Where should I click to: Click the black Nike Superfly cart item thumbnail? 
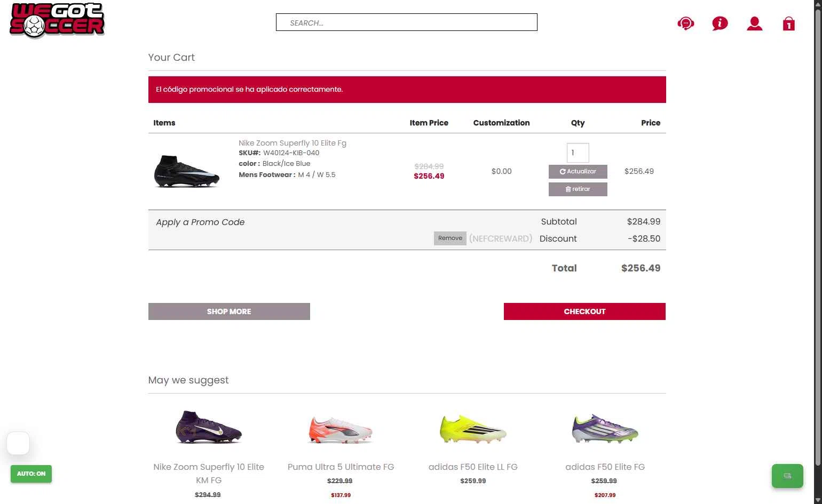point(186,171)
